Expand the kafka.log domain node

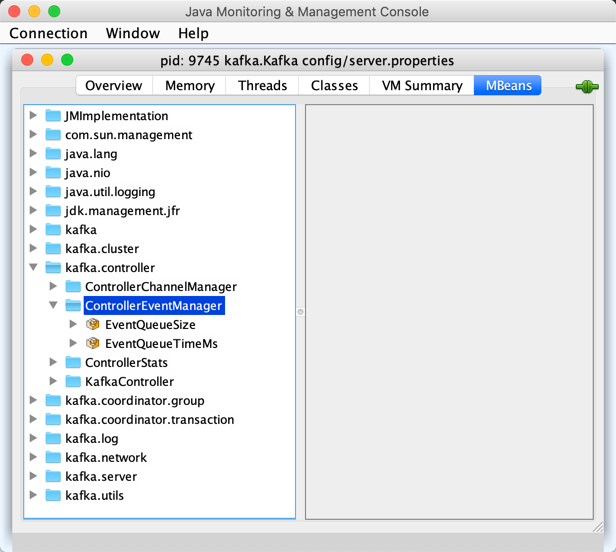[34, 439]
